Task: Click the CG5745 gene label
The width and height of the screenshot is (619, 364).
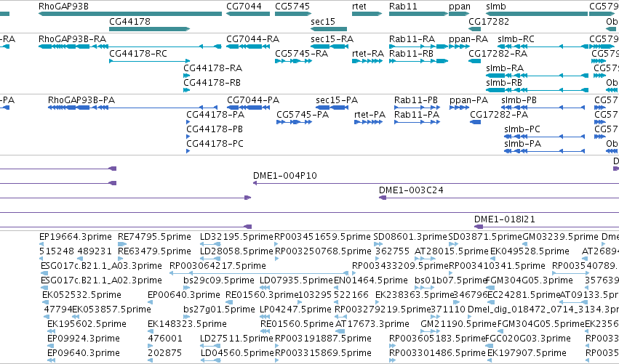Action: tap(292, 7)
